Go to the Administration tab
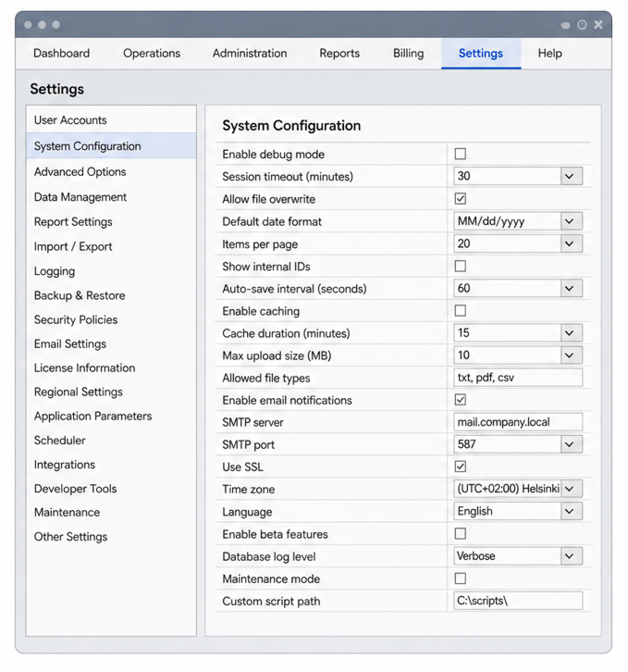 tap(250, 53)
